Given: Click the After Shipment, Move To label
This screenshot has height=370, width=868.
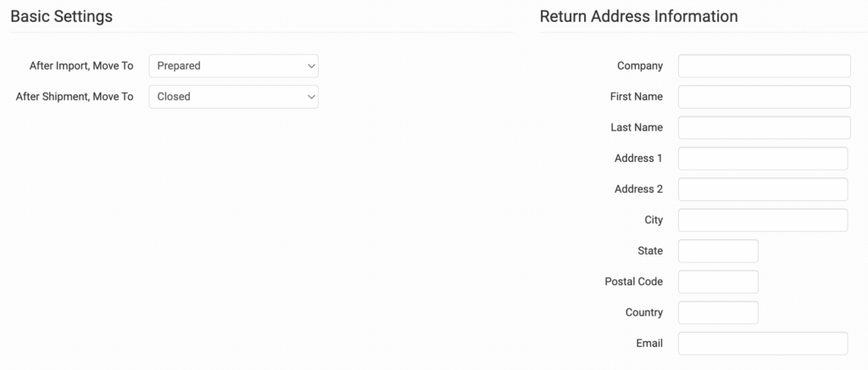Looking at the screenshot, I should pyautogui.click(x=75, y=97).
